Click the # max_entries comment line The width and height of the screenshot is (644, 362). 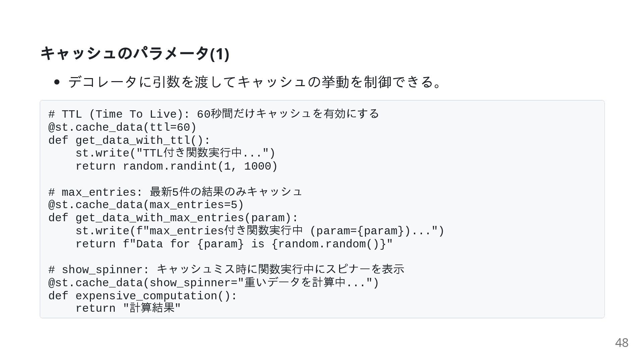pyautogui.click(x=175, y=192)
